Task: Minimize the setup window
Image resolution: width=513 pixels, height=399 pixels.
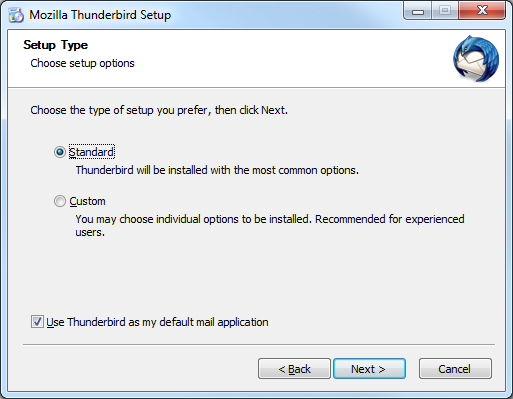Action: [418, 11]
